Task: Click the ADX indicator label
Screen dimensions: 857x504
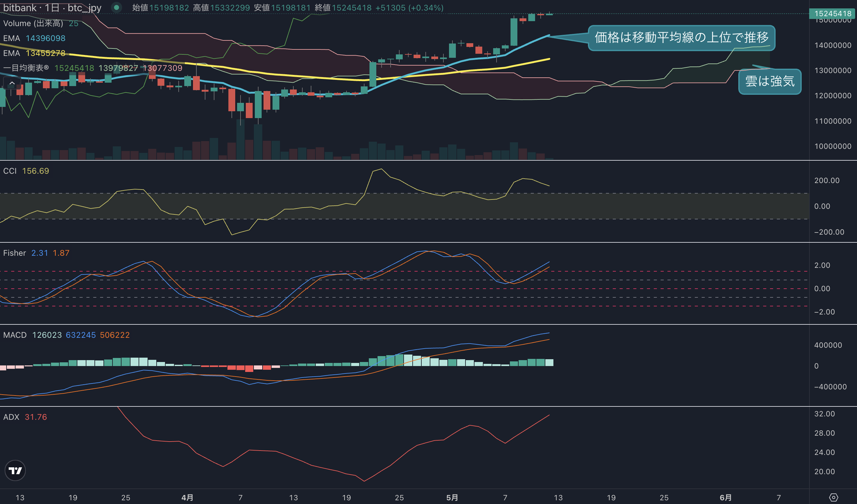Action: click(11, 417)
